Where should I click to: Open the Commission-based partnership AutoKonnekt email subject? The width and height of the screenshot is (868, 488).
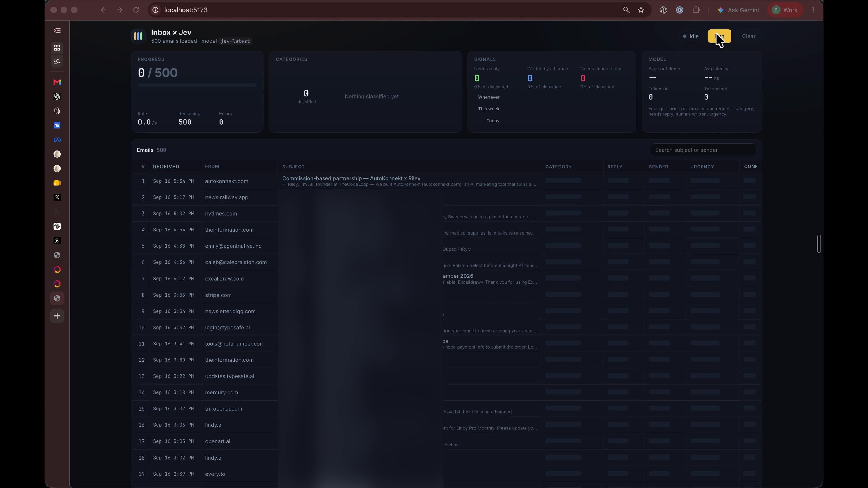point(351,178)
